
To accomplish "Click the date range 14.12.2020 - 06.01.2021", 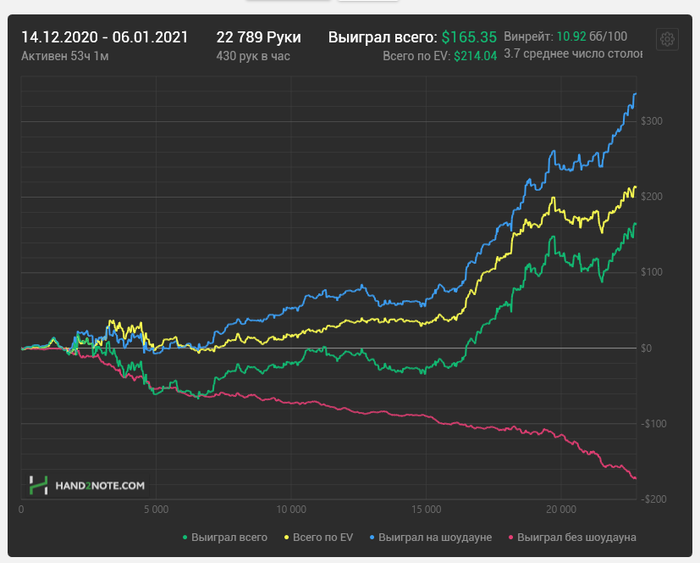I will tap(105, 37).
